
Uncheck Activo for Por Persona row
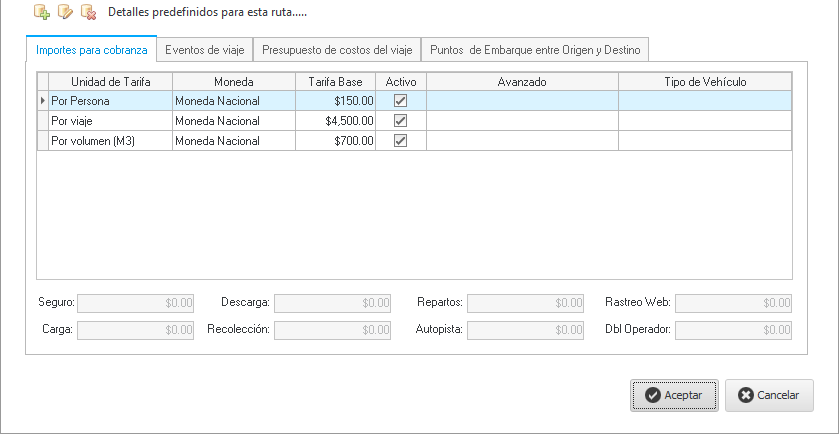click(x=401, y=101)
